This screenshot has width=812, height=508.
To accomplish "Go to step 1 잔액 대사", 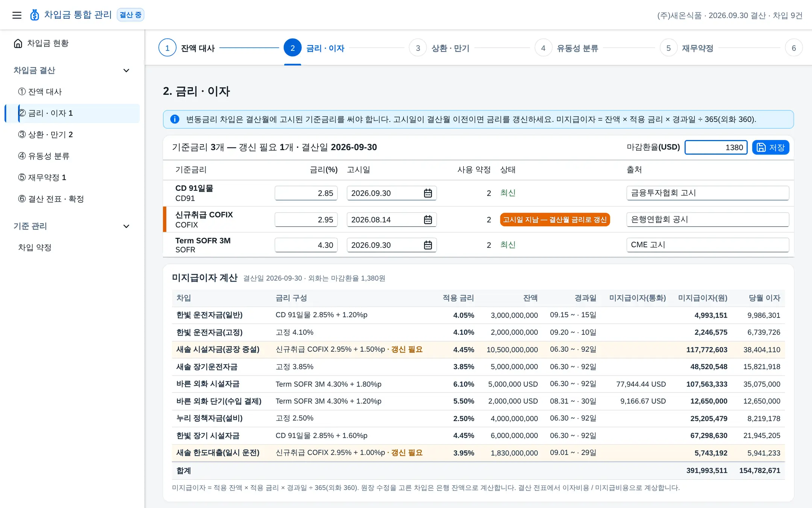I will click(x=187, y=48).
